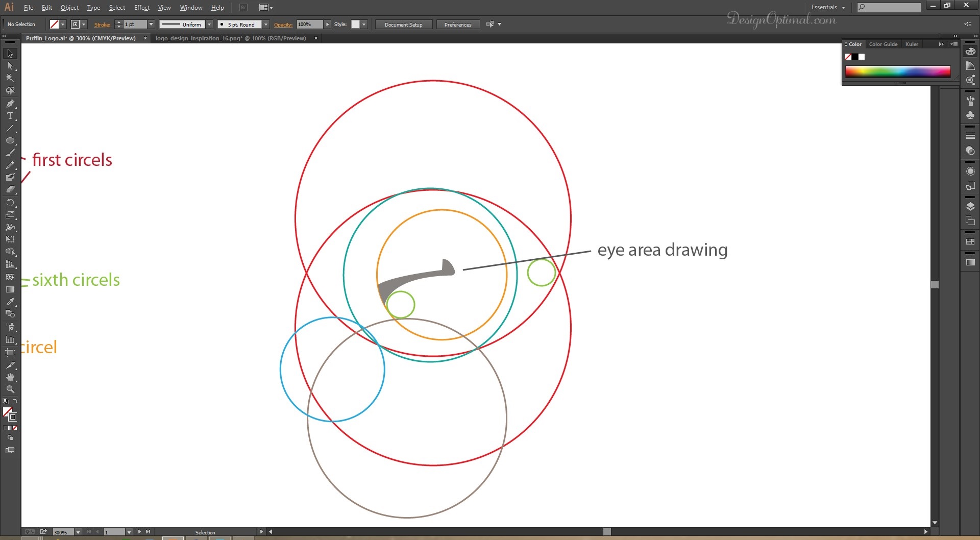This screenshot has height=540, width=980.
Task: Open the Uniform width profile dropdown
Action: click(x=209, y=24)
